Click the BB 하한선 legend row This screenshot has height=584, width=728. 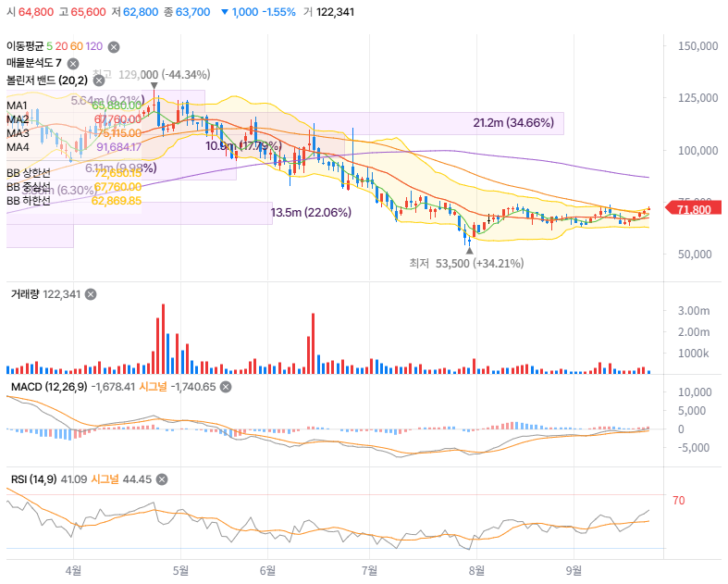(74, 201)
